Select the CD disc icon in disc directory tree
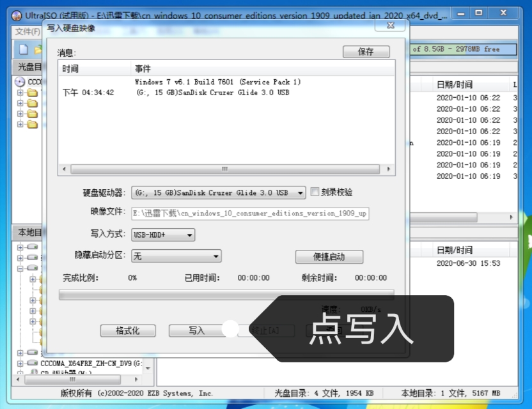532x409 pixels. pyautogui.click(x=19, y=81)
